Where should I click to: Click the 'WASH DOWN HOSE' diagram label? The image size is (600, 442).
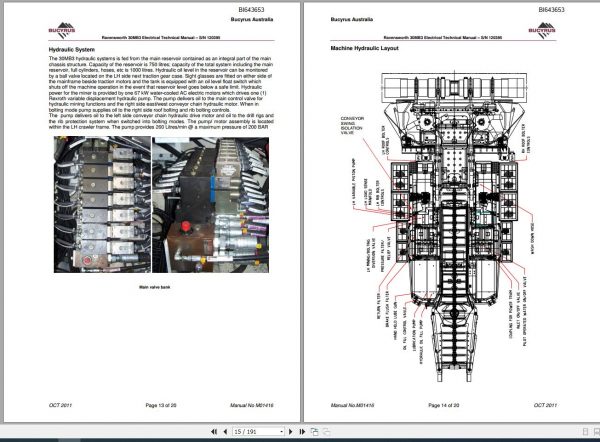532,238
